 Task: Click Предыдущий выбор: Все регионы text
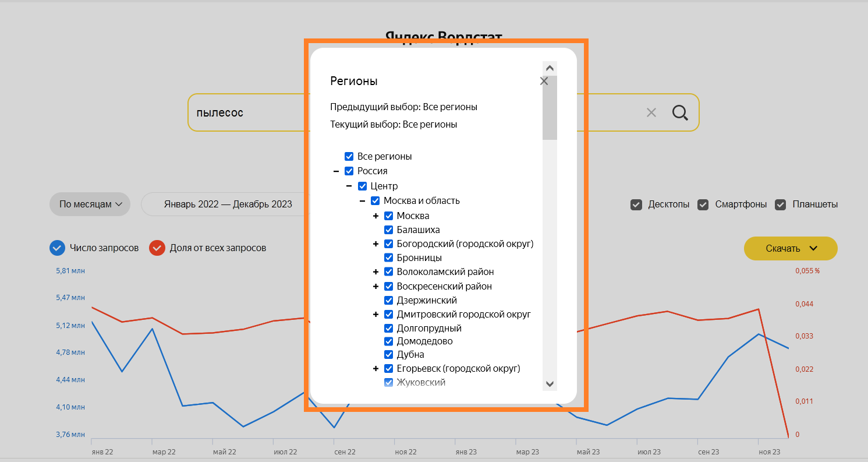[404, 107]
